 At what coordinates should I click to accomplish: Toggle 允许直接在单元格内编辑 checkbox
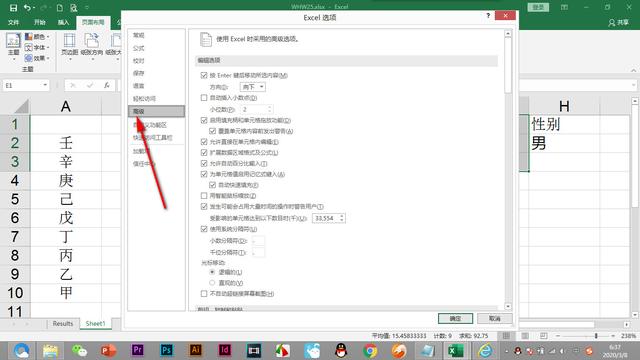tap(204, 142)
